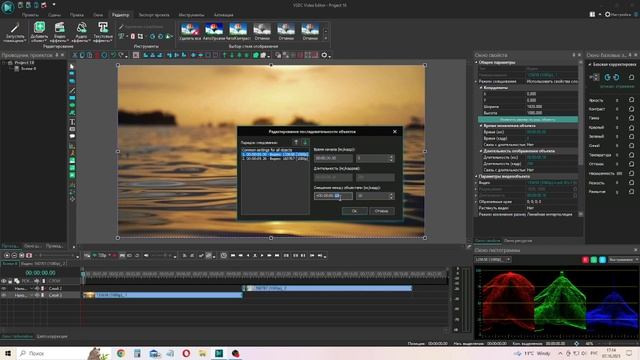
Task: Open the histogram mode dropdown on right
Action: (x=623, y=260)
